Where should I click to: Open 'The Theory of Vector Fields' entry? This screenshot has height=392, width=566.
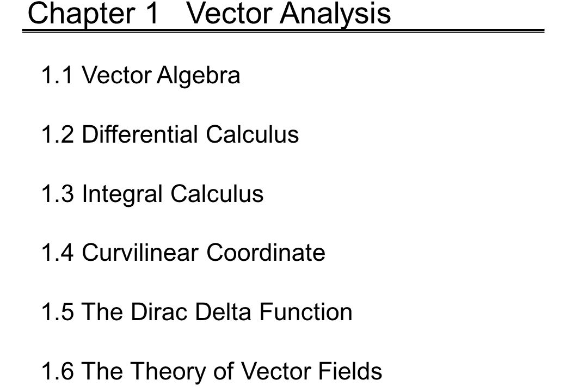(x=232, y=372)
